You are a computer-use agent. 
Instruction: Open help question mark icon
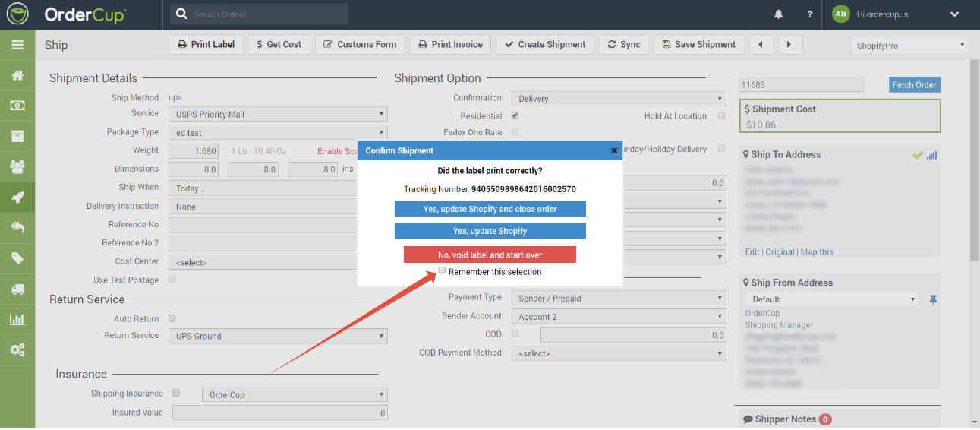click(810, 14)
